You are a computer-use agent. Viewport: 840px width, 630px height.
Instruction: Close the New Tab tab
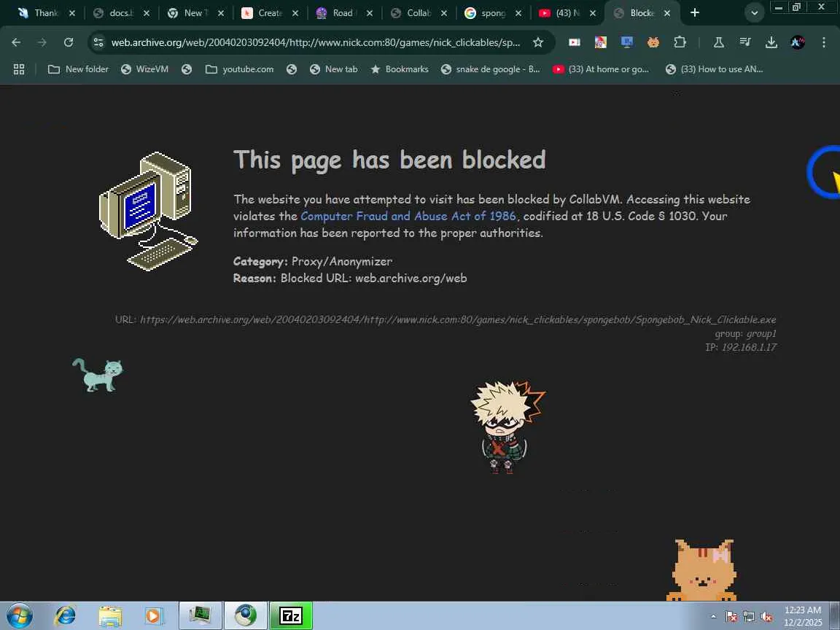click(x=221, y=13)
